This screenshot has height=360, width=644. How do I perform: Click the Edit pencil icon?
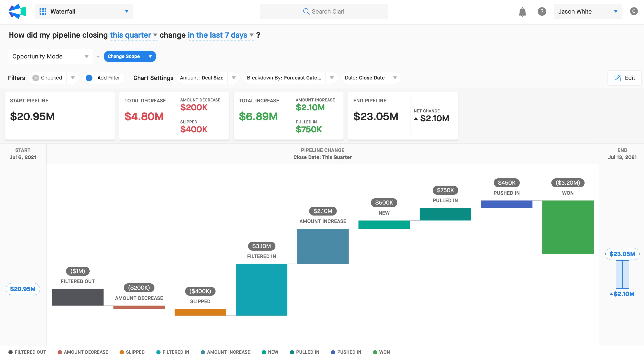(617, 78)
